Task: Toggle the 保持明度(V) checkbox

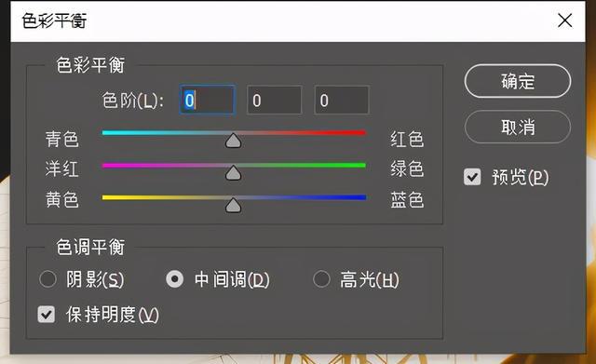Action: [x=47, y=315]
